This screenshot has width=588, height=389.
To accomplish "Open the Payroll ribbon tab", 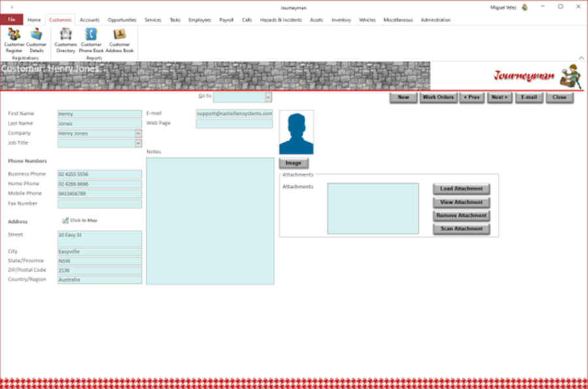I will tap(226, 20).
